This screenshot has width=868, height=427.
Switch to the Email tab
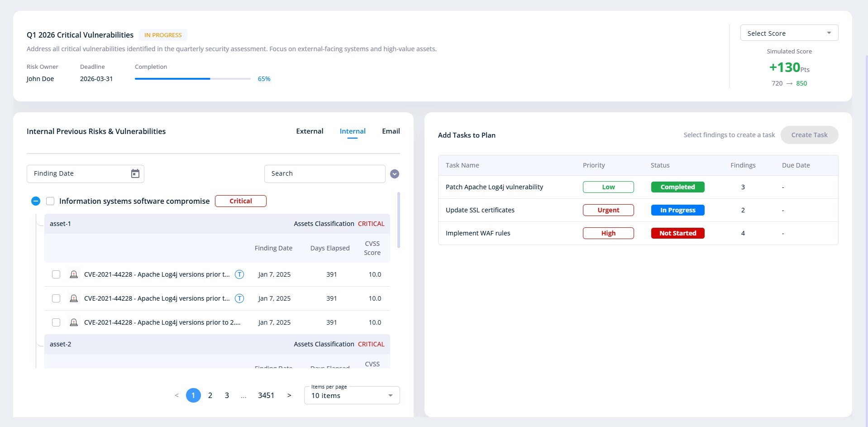391,131
